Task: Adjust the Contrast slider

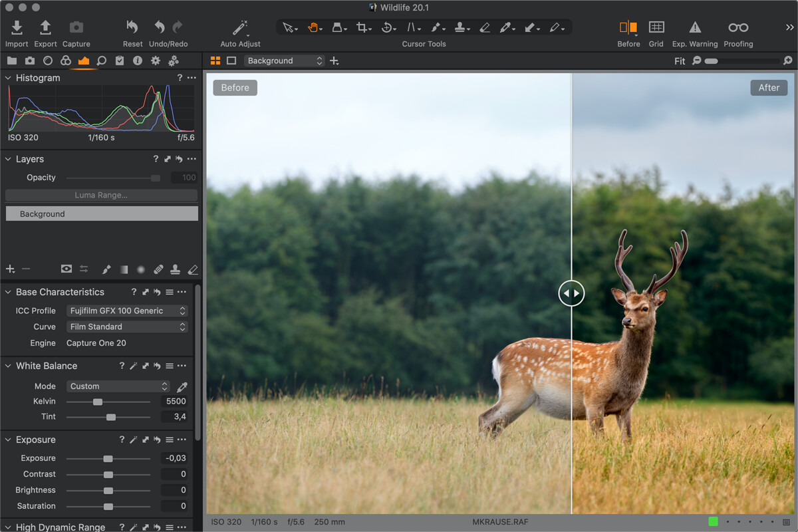Action: (x=108, y=474)
